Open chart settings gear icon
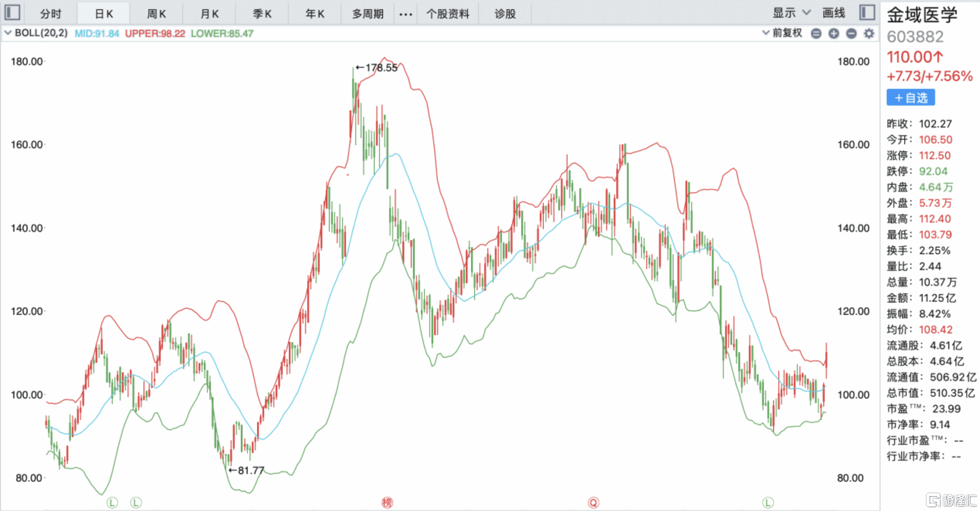The width and height of the screenshot is (980, 511). pos(869,34)
